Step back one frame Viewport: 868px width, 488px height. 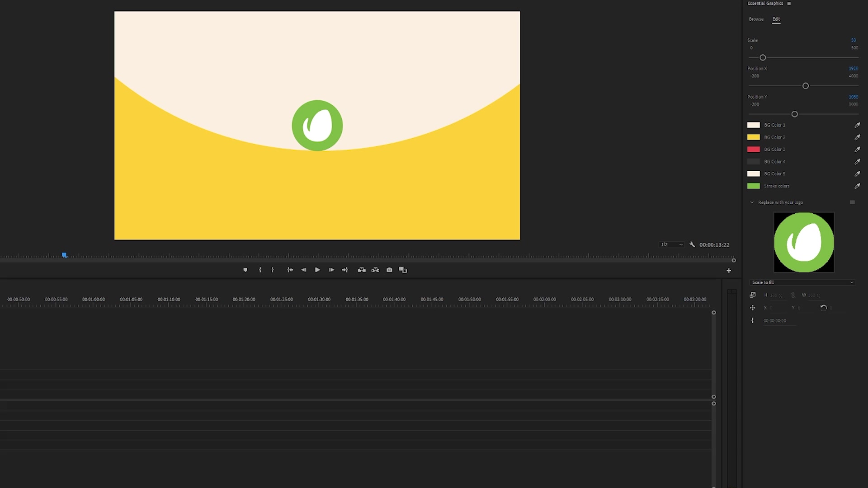(304, 270)
